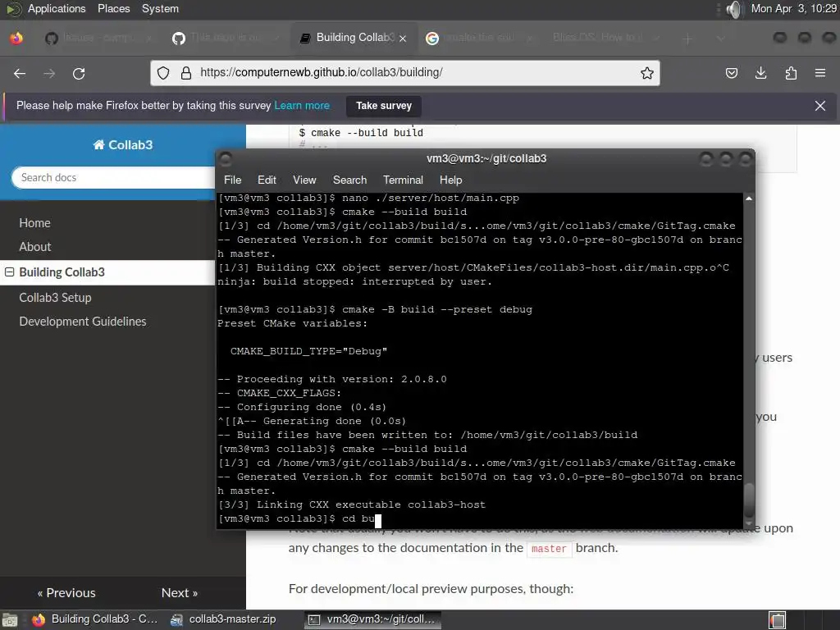The width and height of the screenshot is (840, 630).
Task: Switch to the Google search tab
Action: (x=479, y=38)
